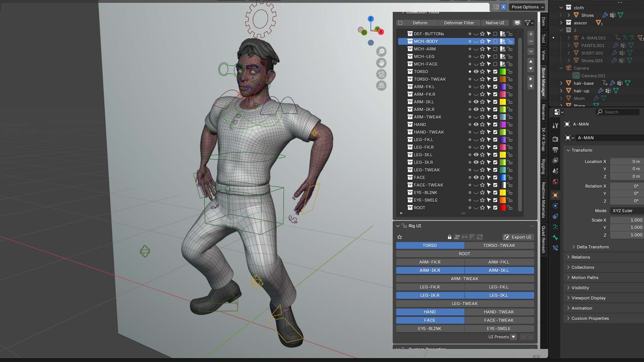Click the red X axis gizmo ball
The height and width of the screenshot is (362, 644).
click(381, 32)
